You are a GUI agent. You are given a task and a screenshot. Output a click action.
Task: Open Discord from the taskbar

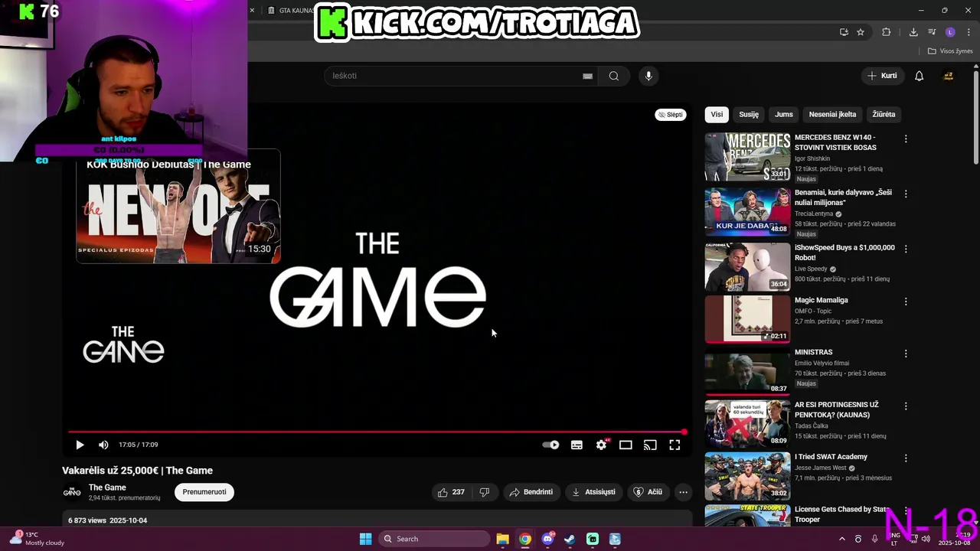(x=547, y=539)
